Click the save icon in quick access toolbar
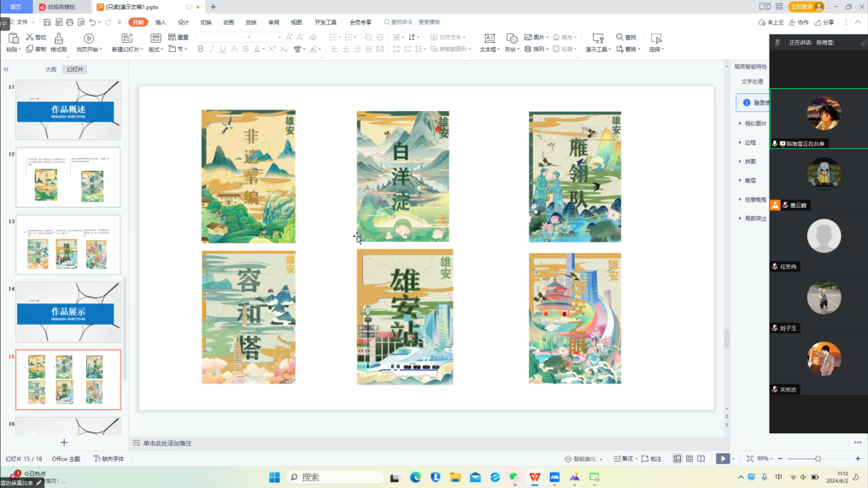The width and height of the screenshot is (868, 488). coord(47,22)
